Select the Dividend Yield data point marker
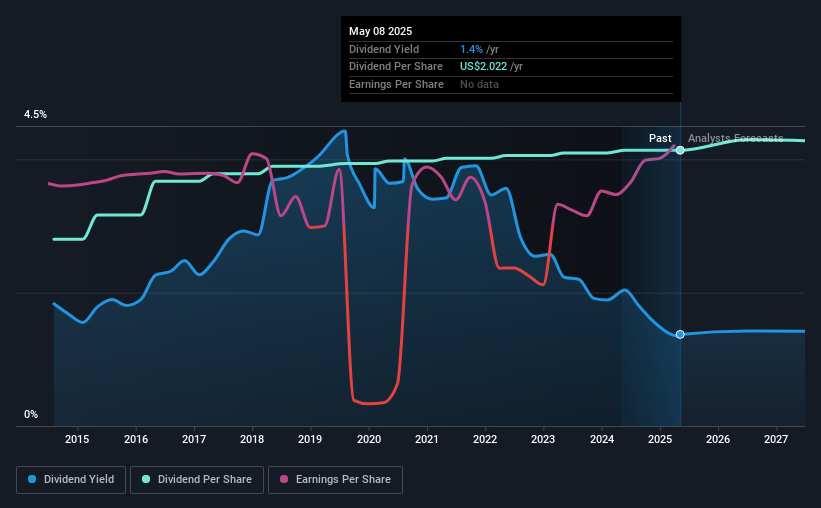Screen dimensions: 821x508 (680, 334)
